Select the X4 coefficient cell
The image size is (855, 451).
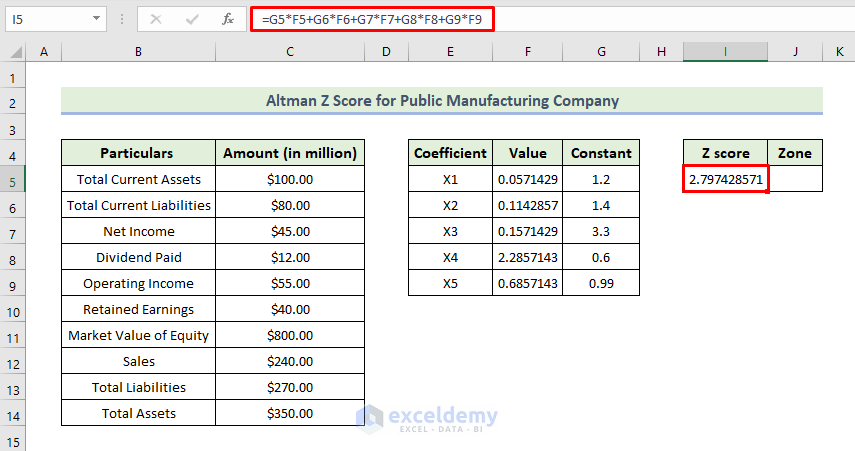coord(450,257)
